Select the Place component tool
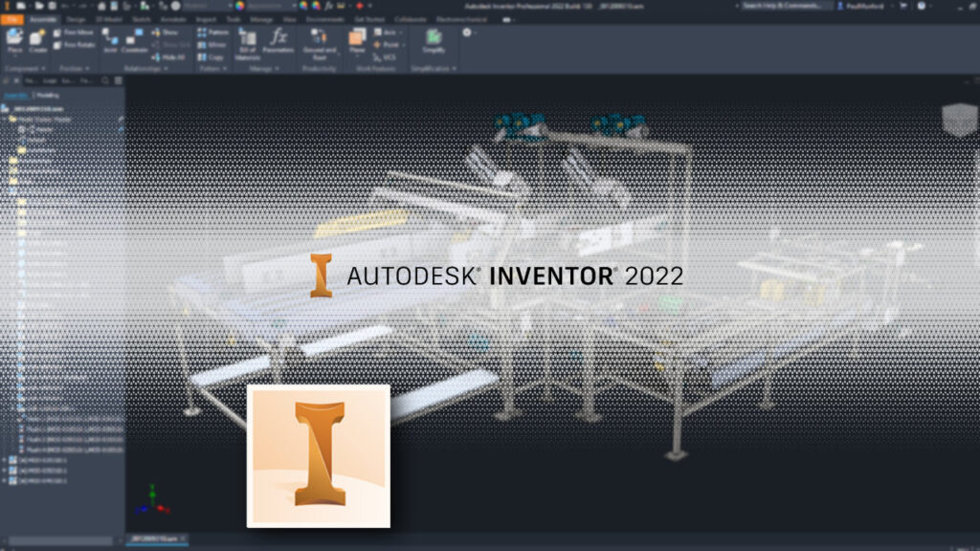The height and width of the screenshot is (551, 980). [14, 42]
